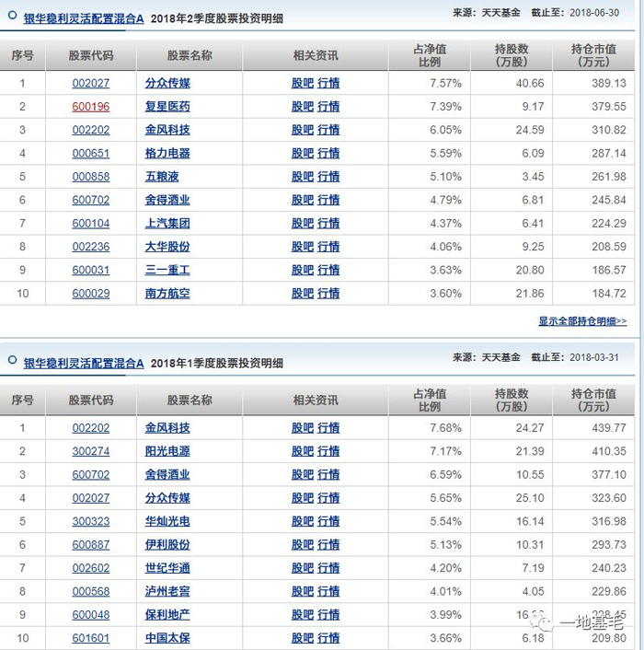
Task: Open stock name 舍得酒业 in Q2 table
Action: tap(167, 200)
